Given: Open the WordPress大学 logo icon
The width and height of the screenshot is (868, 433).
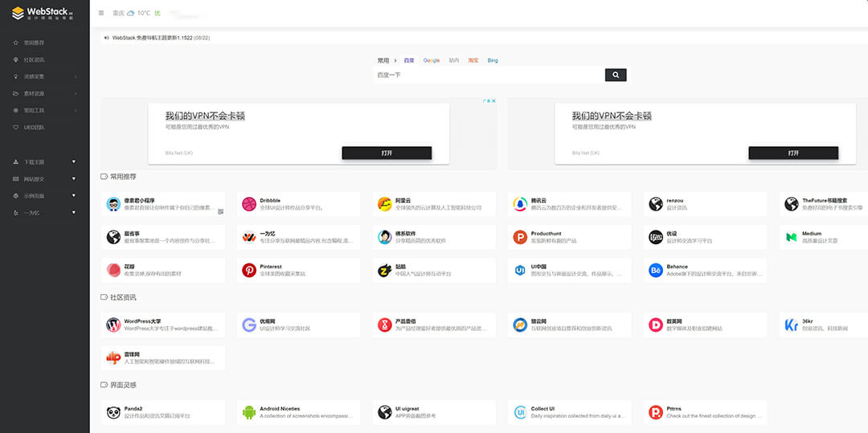Looking at the screenshot, I should tap(113, 325).
